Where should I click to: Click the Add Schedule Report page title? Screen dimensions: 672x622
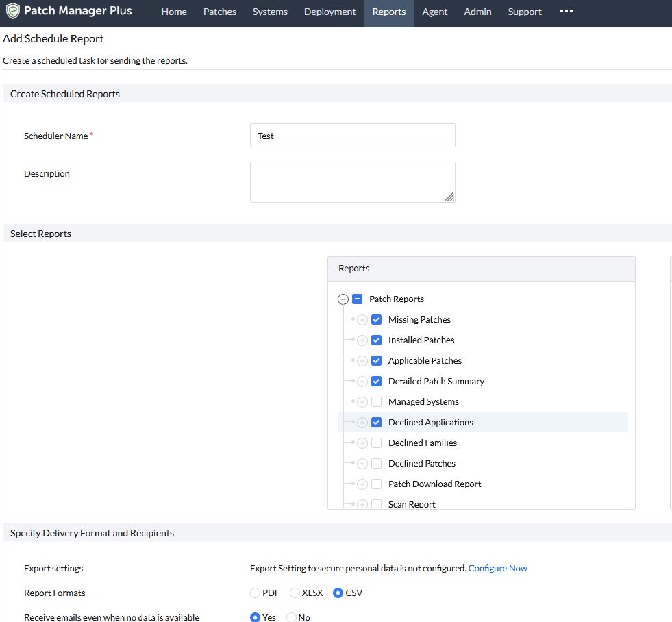(x=53, y=38)
